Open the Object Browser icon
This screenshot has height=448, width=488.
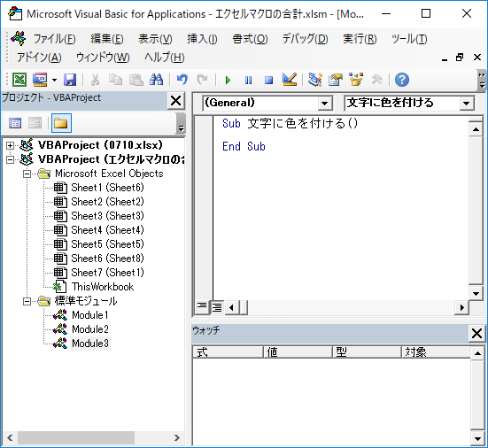[x=356, y=80]
